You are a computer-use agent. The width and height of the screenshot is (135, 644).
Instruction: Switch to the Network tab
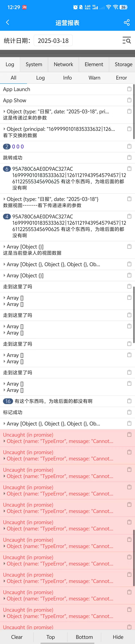pyautogui.click(x=64, y=65)
